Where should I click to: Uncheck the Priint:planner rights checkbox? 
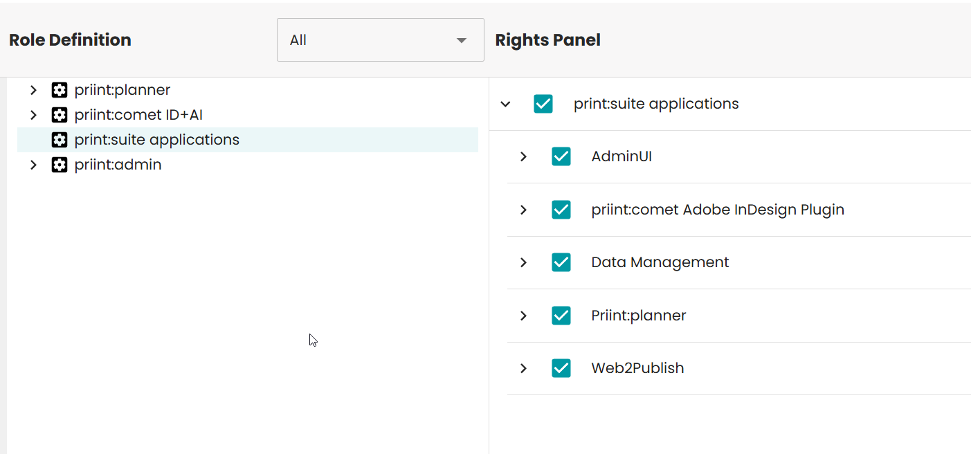pyautogui.click(x=561, y=316)
